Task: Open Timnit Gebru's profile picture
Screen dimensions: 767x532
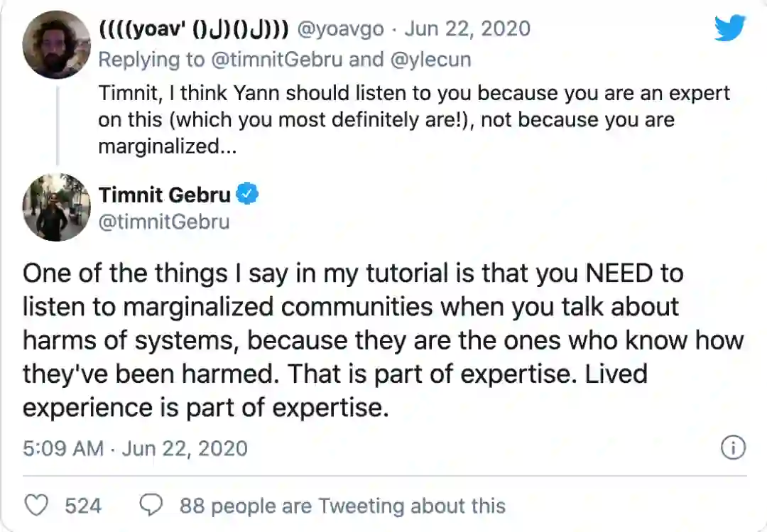Action: pyautogui.click(x=56, y=207)
